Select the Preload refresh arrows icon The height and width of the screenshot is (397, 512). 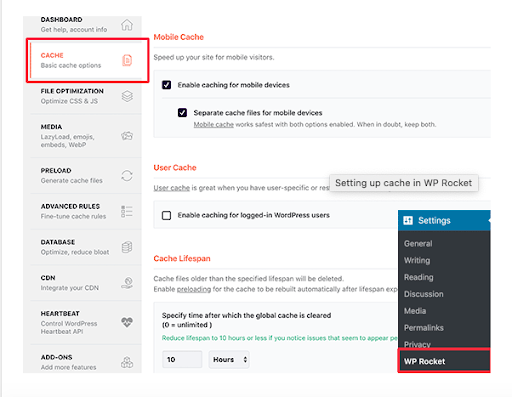coord(127,176)
